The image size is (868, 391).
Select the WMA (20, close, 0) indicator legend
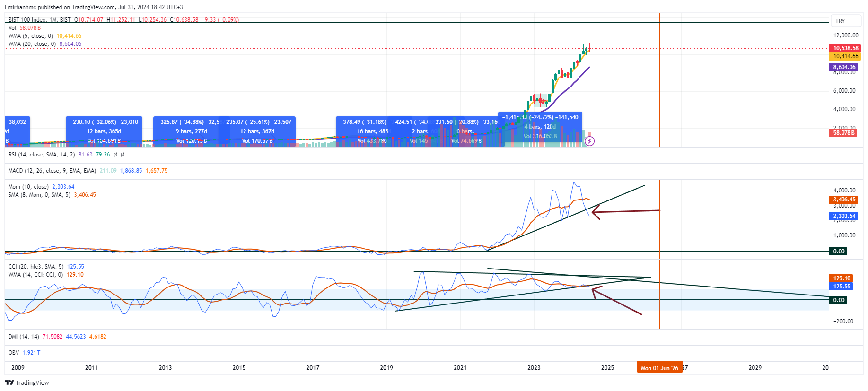click(45, 44)
